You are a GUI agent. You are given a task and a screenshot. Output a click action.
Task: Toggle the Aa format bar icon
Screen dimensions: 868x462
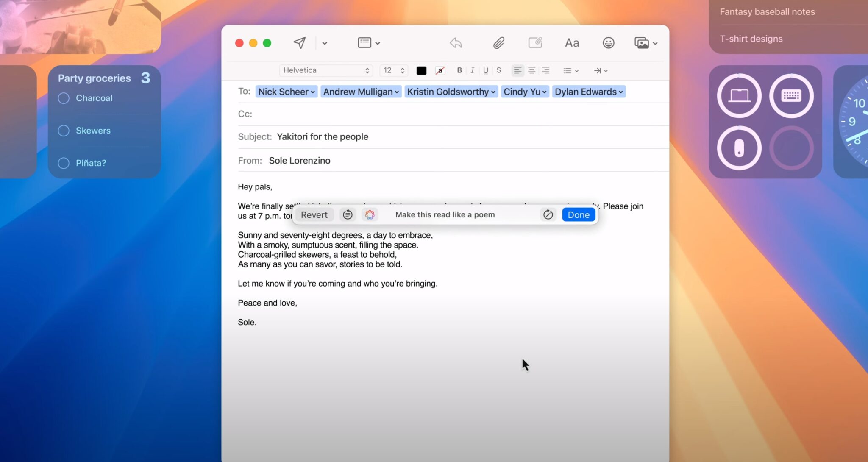[x=572, y=43]
